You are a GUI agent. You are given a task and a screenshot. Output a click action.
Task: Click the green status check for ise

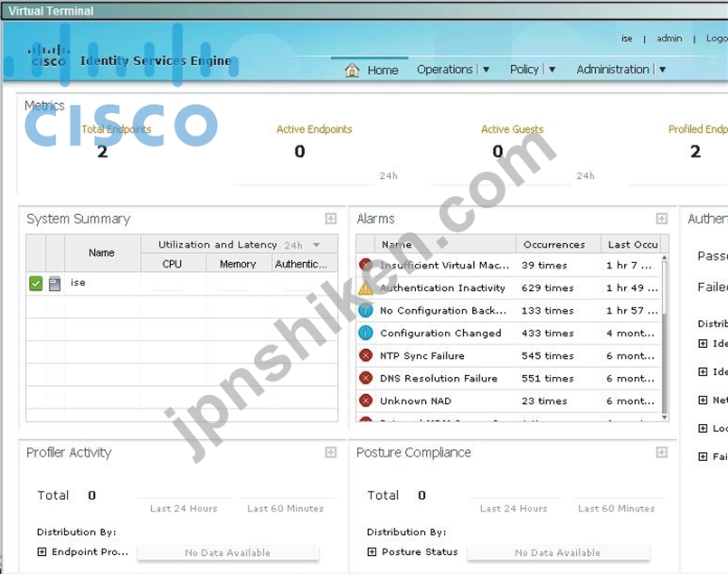[x=36, y=283]
